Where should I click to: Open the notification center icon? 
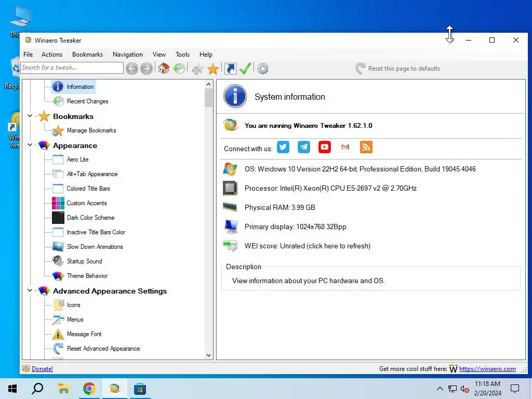(x=515, y=389)
